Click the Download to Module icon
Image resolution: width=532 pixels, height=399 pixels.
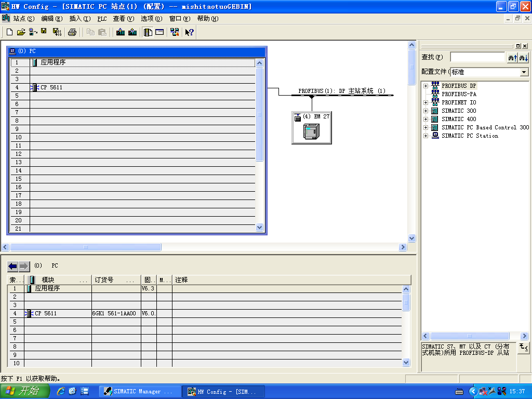pyautogui.click(x=120, y=32)
